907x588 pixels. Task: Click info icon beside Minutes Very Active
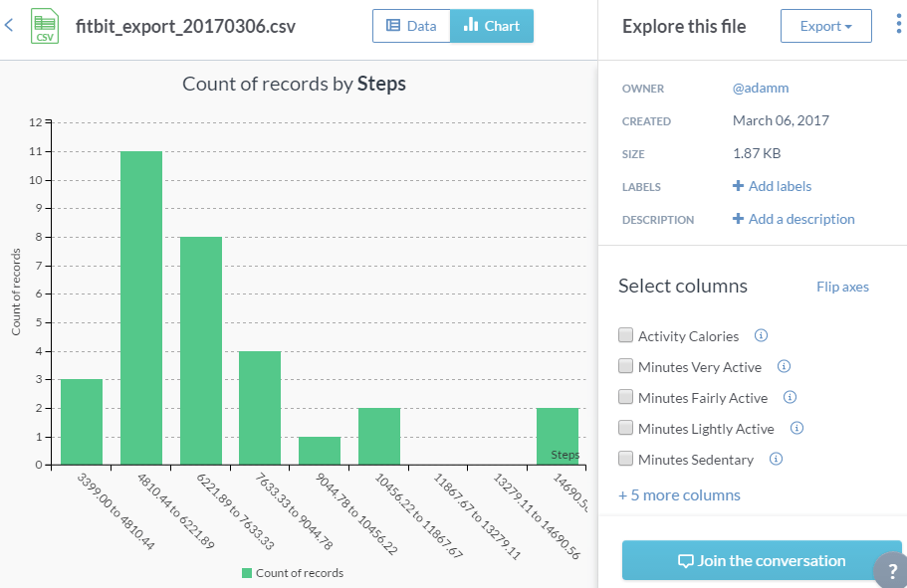point(783,367)
